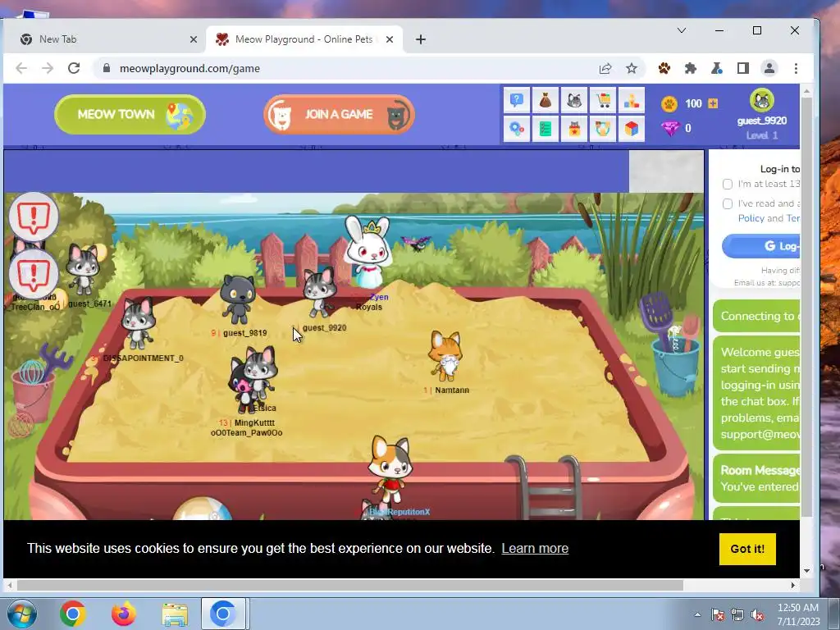Open the friends circle icon

click(603, 129)
